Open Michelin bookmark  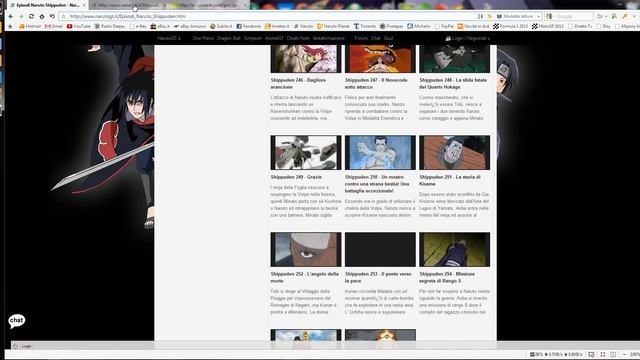point(418,26)
